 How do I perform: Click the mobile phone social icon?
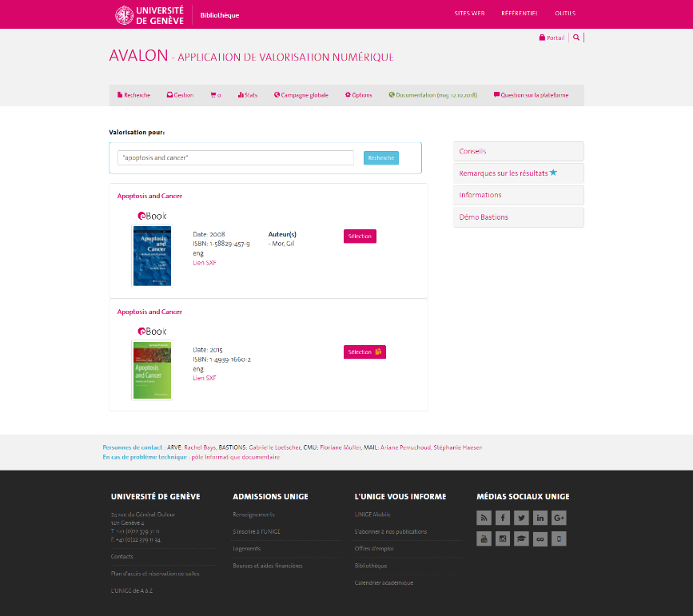point(559,539)
